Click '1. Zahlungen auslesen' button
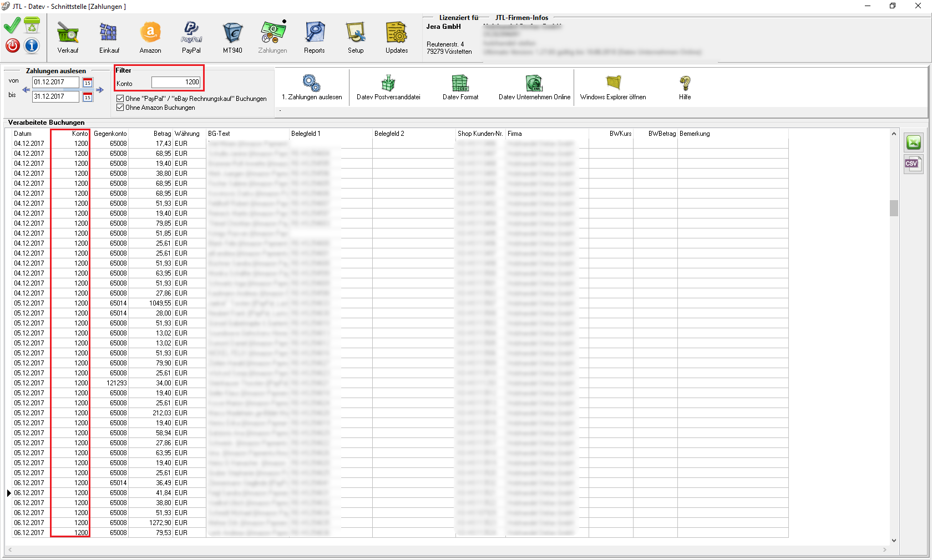 [312, 88]
